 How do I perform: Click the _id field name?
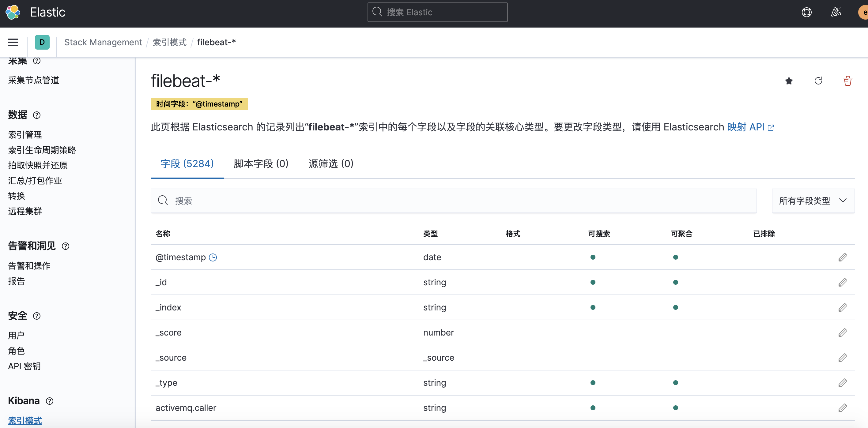[161, 283]
